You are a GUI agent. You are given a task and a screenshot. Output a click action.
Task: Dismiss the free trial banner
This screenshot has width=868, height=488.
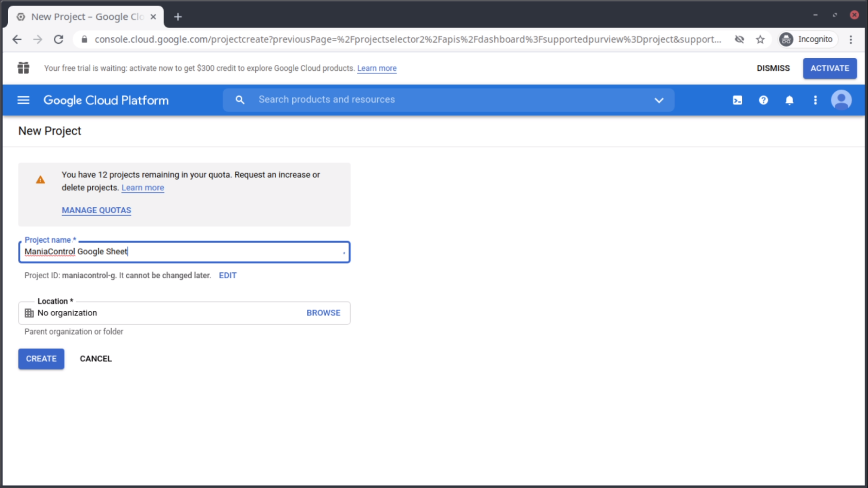pyautogui.click(x=773, y=68)
